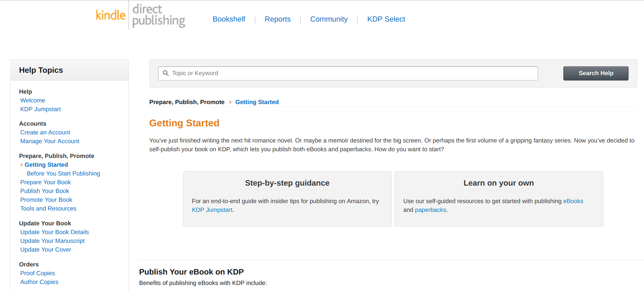Viewport: 644px width, 291px height.
Task: Open the Publish Your Book topic
Action: click(45, 191)
